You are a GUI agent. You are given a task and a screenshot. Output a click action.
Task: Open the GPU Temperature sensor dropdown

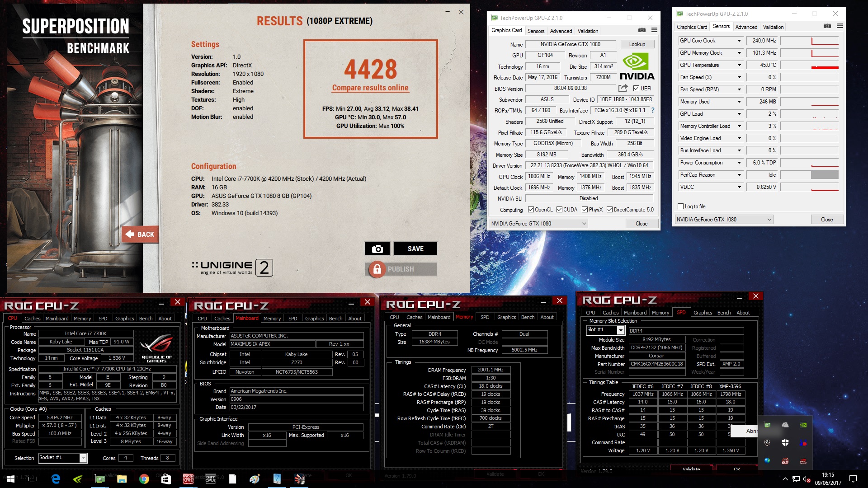[x=739, y=65]
